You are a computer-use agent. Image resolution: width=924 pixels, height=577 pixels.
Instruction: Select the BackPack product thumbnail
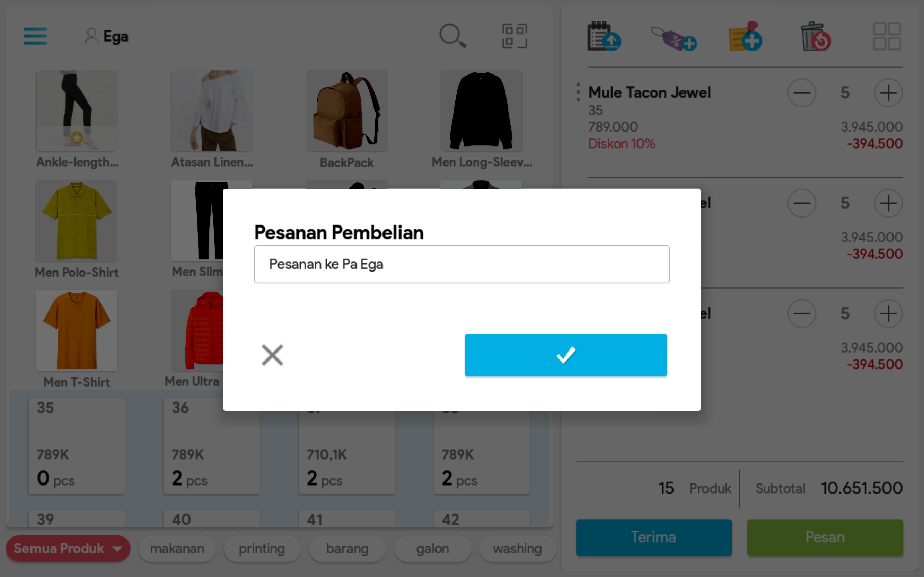[346, 111]
